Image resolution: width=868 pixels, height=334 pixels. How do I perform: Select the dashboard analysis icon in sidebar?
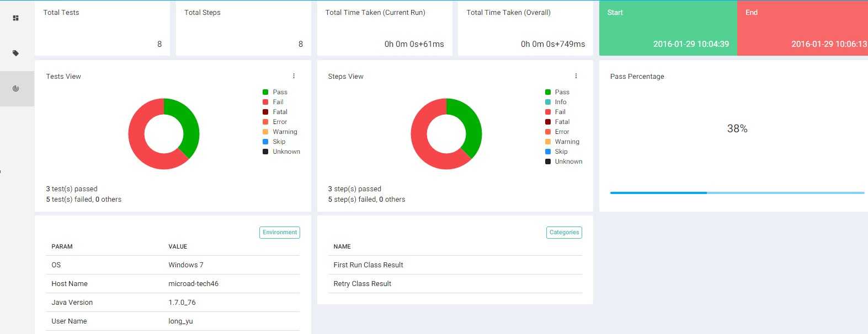[16, 89]
